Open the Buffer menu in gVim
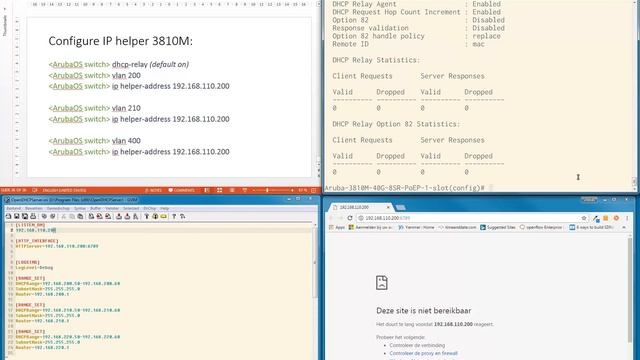640x360 pixels. point(96,209)
